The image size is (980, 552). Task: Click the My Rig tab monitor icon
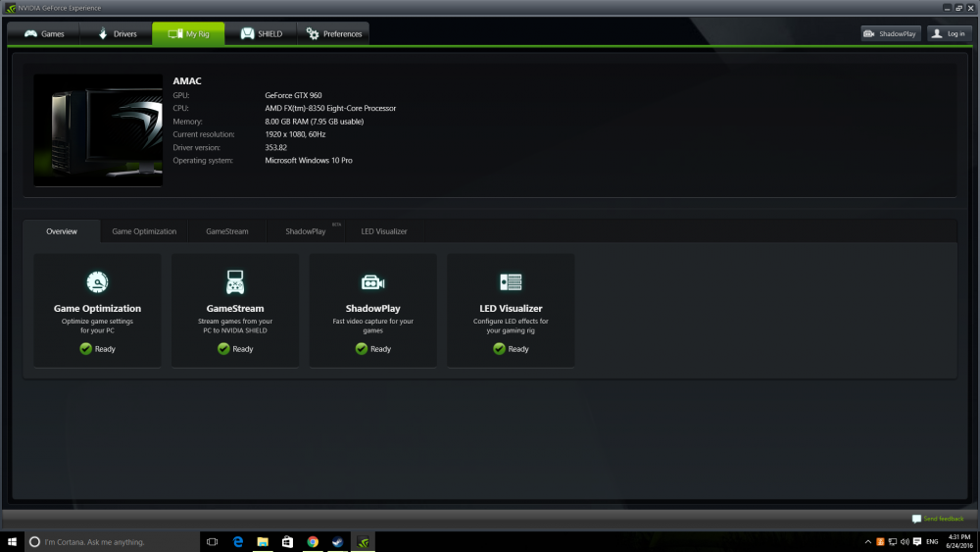click(175, 33)
